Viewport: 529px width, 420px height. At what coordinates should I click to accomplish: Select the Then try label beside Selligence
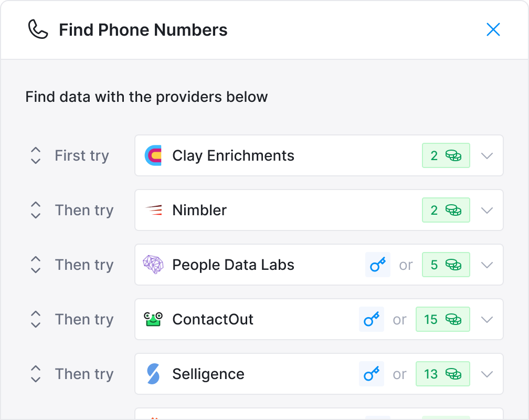[84, 374]
